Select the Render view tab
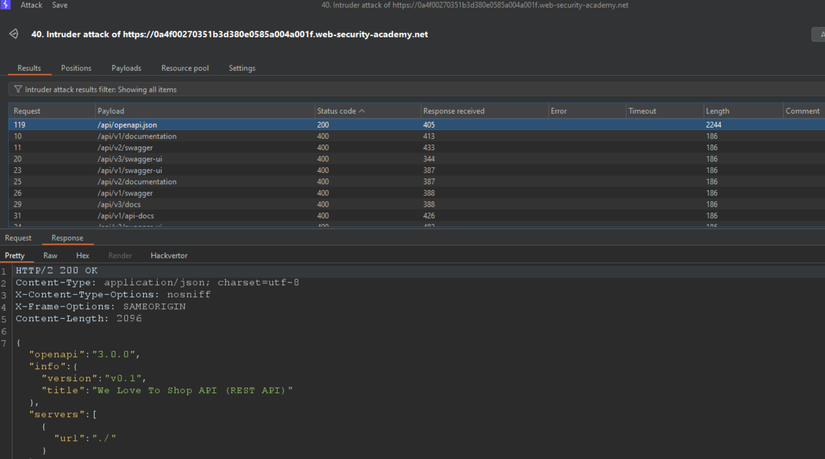The height and width of the screenshot is (459, 825). click(x=120, y=256)
